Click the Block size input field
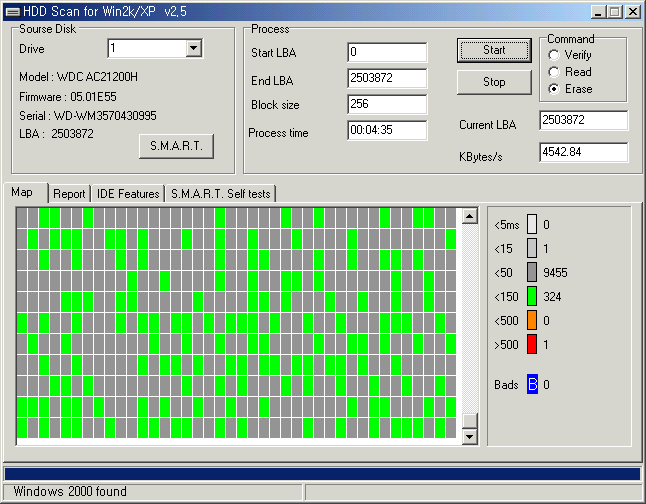The width and height of the screenshot is (646, 504). pyautogui.click(x=387, y=104)
